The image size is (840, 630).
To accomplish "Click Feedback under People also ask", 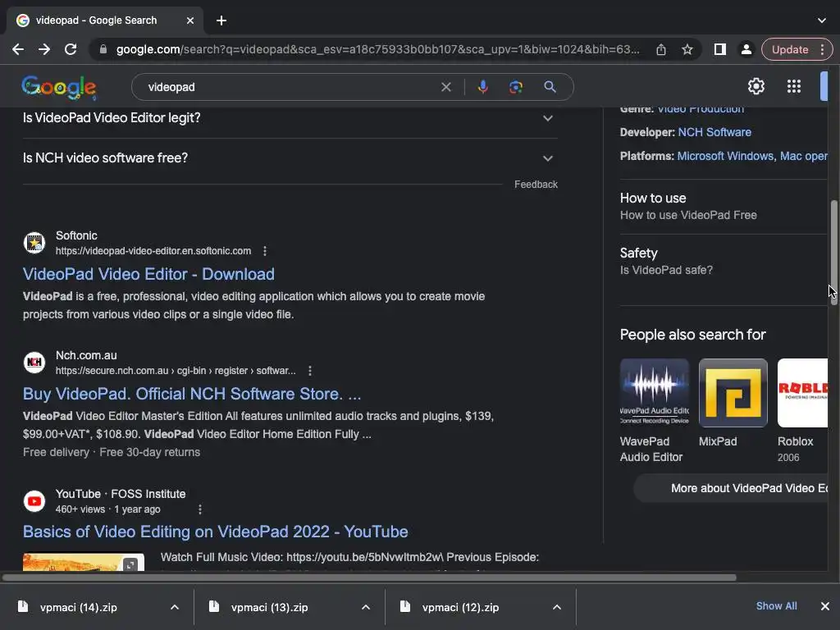I will [x=536, y=185].
